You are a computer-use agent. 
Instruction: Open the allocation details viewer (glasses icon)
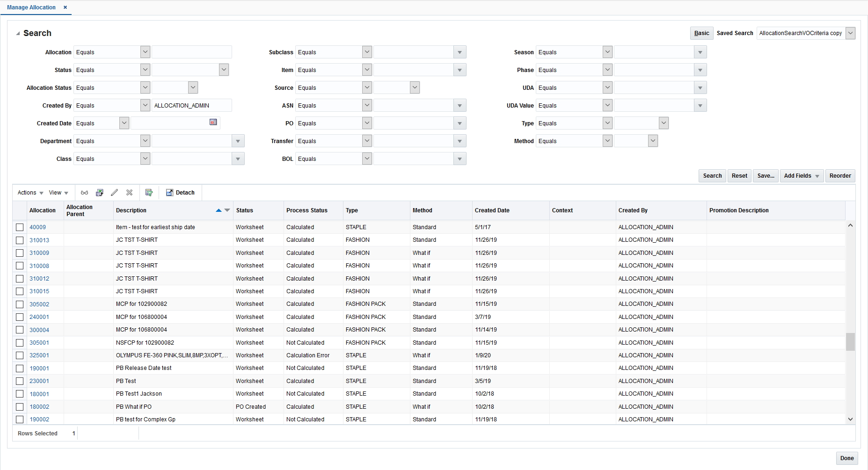84,193
